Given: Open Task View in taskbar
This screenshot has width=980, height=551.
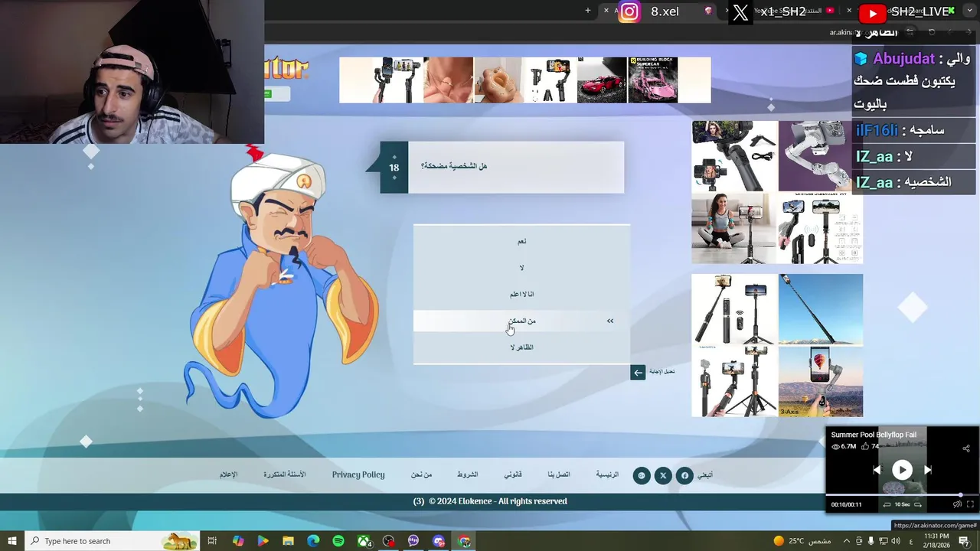Looking at the screenshot, I should (x=212, y=541).
